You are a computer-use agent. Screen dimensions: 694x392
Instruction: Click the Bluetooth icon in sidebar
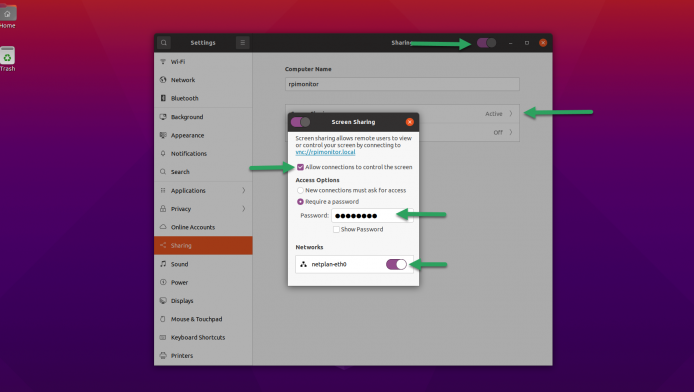pyautogui.click(x=163, y=98)
